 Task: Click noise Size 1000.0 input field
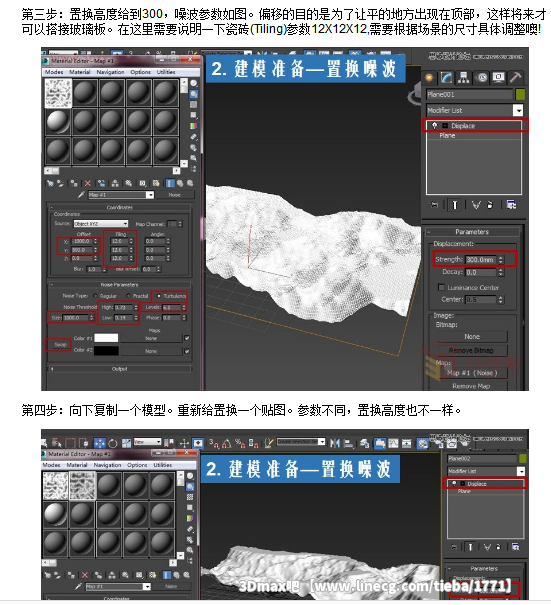(76, 318)
